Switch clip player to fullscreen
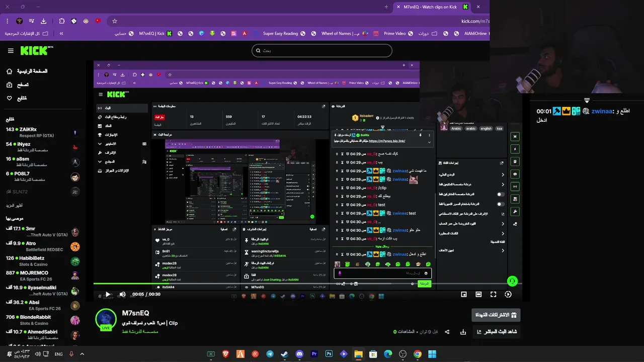This screenshot has width=644, height=362. (x=493, y=294)
